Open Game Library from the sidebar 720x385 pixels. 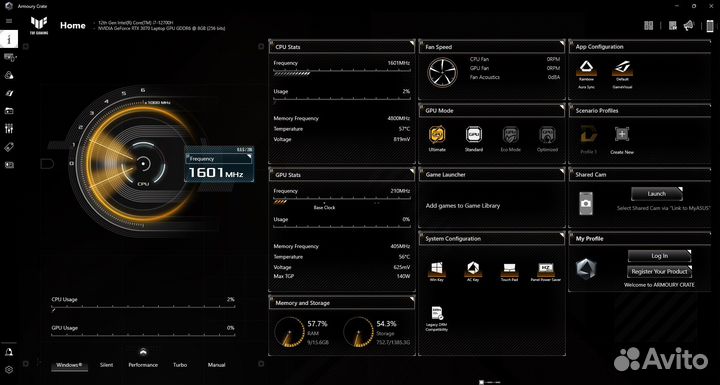tap(9, 111)
